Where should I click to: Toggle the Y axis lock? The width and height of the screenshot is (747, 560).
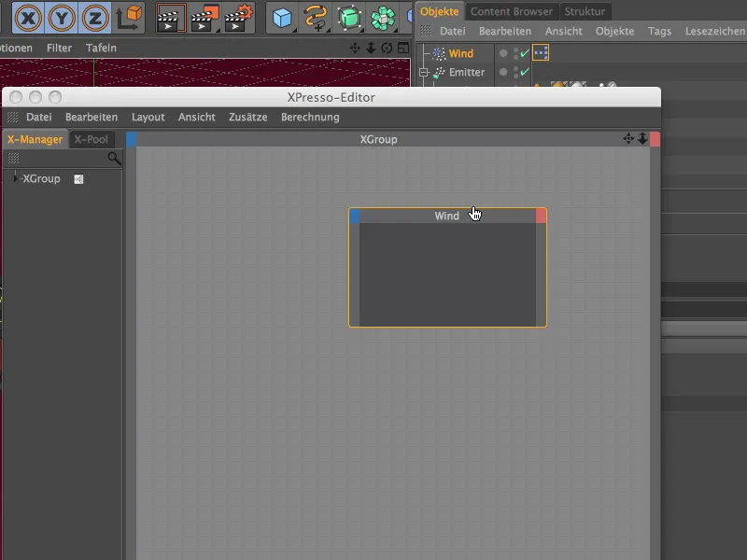(62, 17)
